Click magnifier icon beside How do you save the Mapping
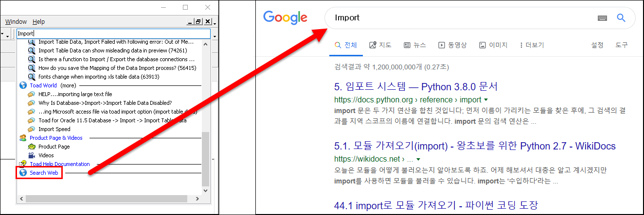The height and width of the screenshot is (215, 644). pyautogui.click(x=32, y=68)
